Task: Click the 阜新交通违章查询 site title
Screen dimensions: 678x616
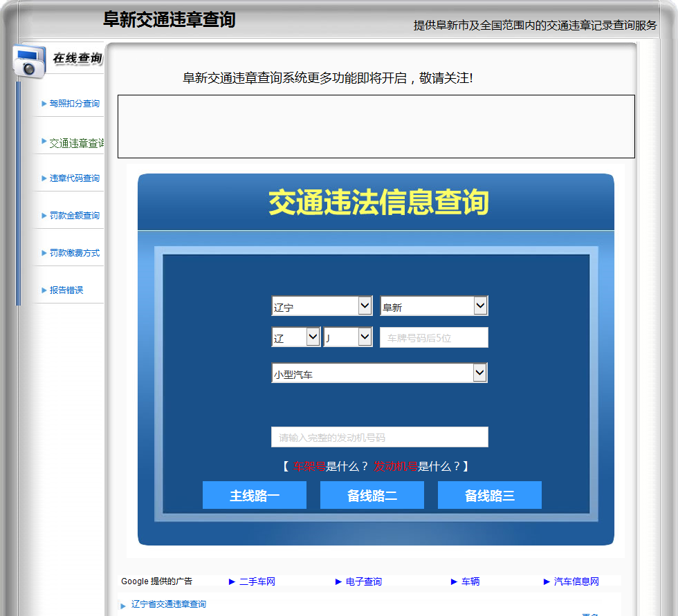Action: pos(169,19)
